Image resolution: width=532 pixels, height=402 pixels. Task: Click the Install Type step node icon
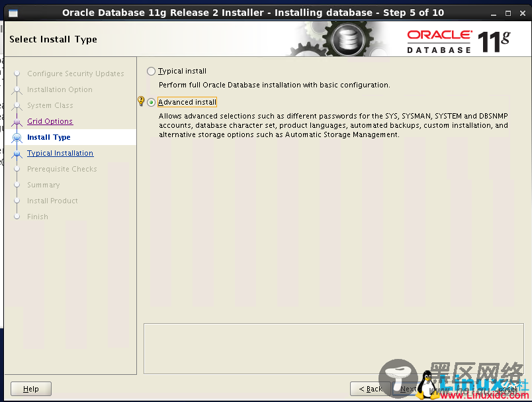(17, 137)
